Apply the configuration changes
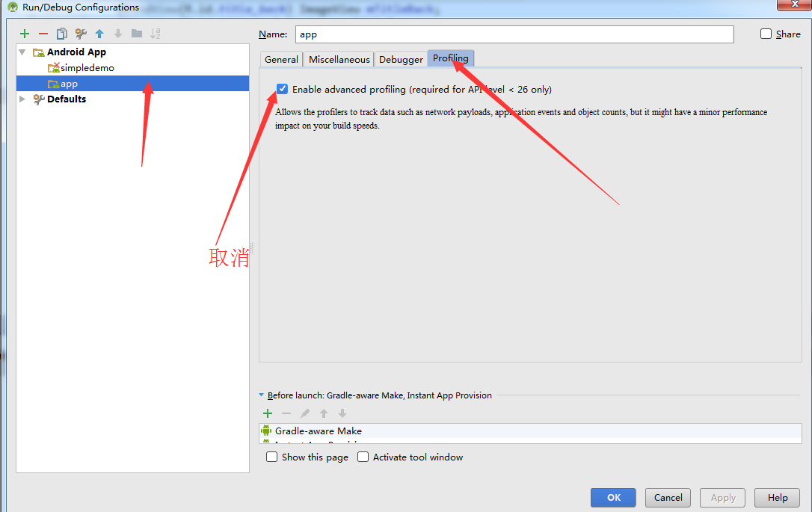 (722, 497)
